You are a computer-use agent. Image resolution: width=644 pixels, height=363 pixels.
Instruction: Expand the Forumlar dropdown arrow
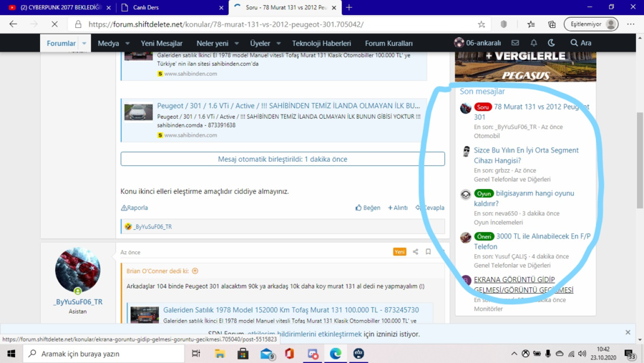(84, 43)
